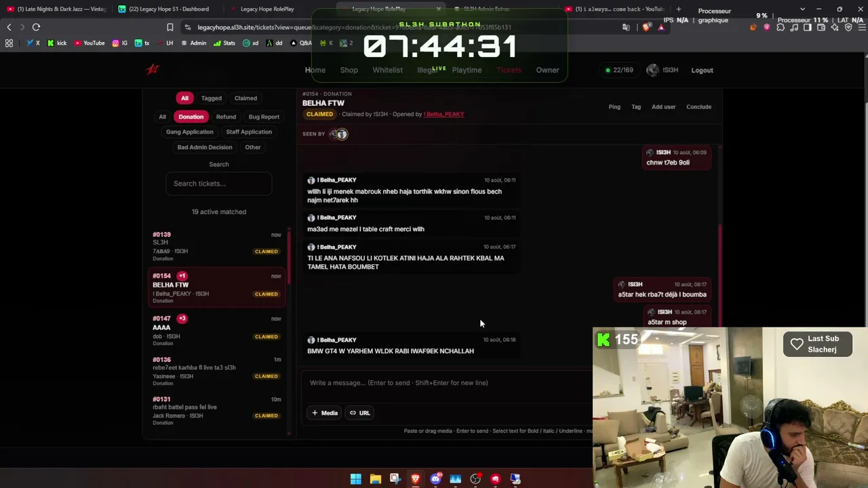This screenshot has width=868, height=488.
Task: Click the X bookmark icon
Action: [33, 43]
